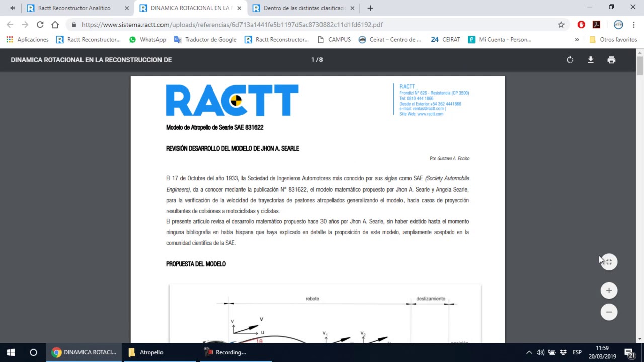Screen dimensions: 644x362
Task: Open first Ractt Reconstructor bookmark
Action: pyautogui.click(x=89, y=40)
